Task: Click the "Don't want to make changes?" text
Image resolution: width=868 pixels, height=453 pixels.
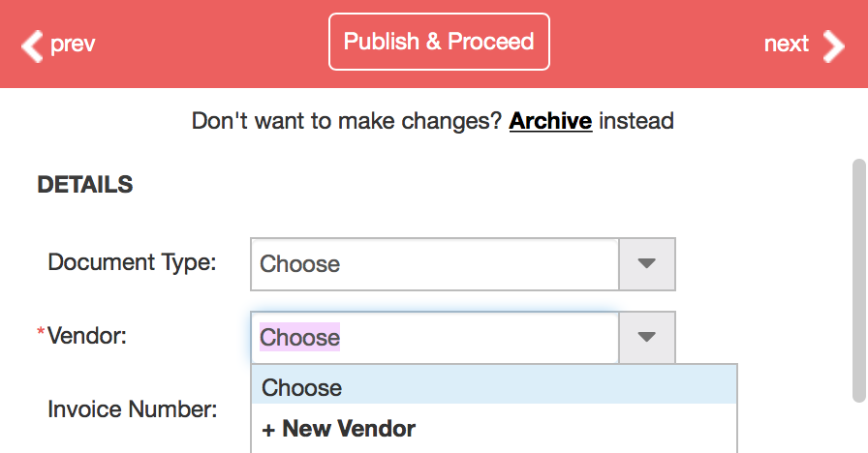Action: pyautogui.click(x=346, y=121)
